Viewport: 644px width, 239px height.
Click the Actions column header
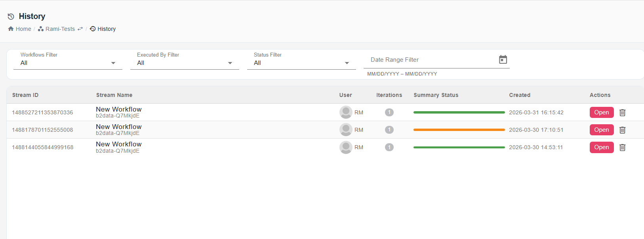600,95
